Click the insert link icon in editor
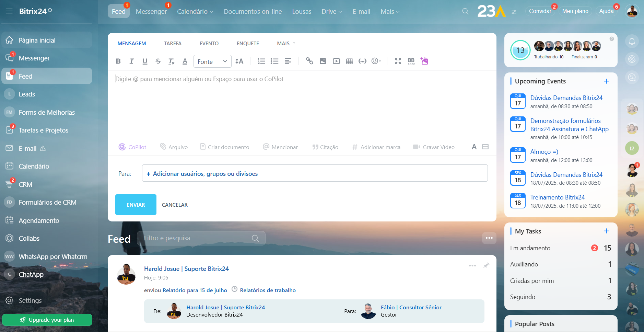 coord(309,61)
